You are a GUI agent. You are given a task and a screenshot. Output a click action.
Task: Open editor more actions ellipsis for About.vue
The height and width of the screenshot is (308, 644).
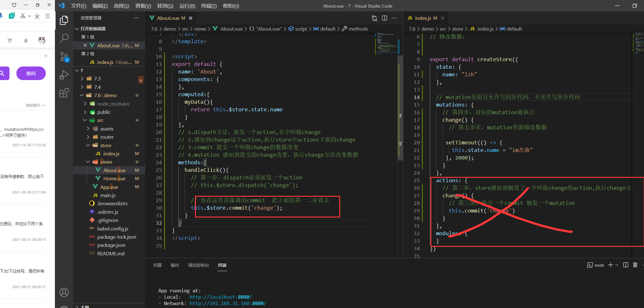394,18
